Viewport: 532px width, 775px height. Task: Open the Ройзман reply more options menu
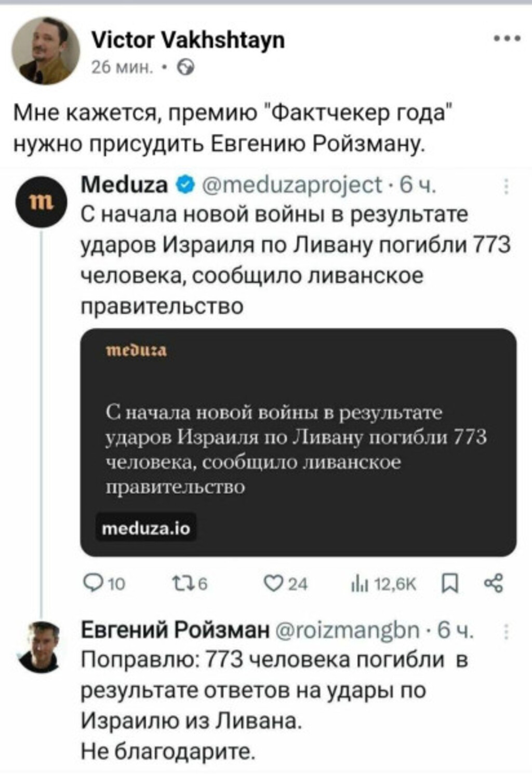pos(506,631)
